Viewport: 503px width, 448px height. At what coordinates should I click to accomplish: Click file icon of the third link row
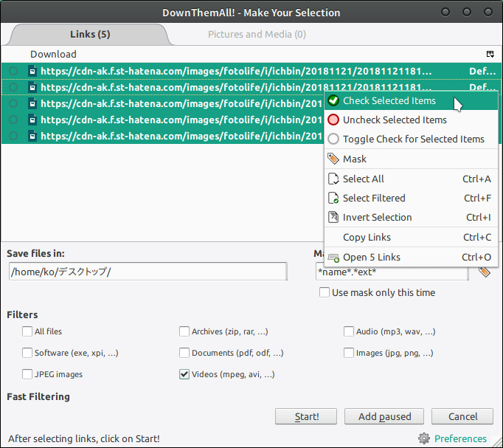coord(32,103)
